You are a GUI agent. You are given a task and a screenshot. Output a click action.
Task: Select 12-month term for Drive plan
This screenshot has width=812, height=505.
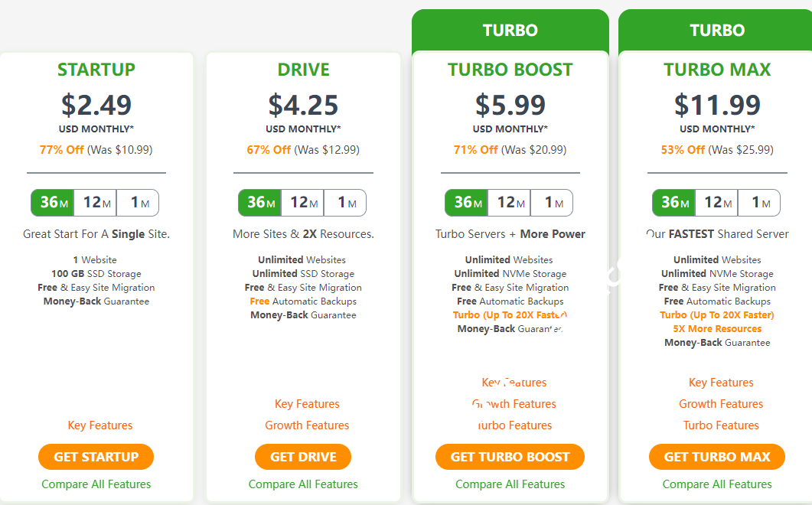pyautogui.click(x=302, y=203)
